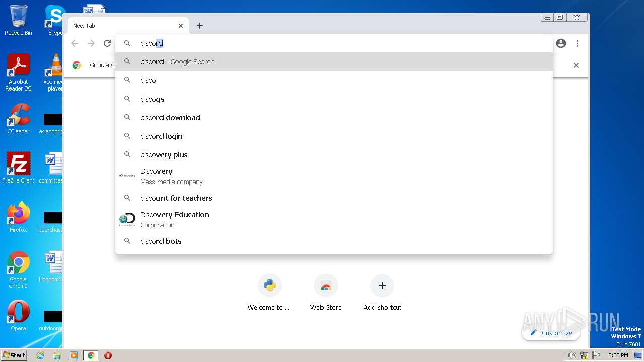
Task: Click the Action Center flag tray icon
Action: (596, 355)
